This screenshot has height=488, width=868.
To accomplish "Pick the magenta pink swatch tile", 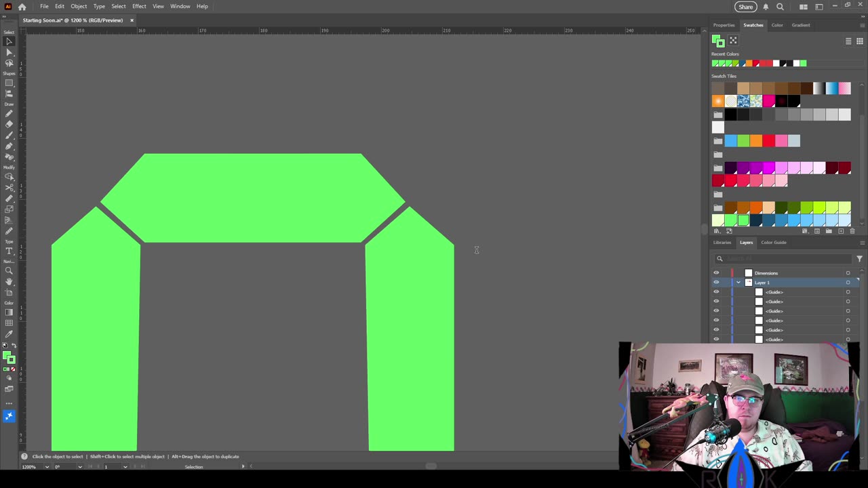I will (x=769, y=102).
